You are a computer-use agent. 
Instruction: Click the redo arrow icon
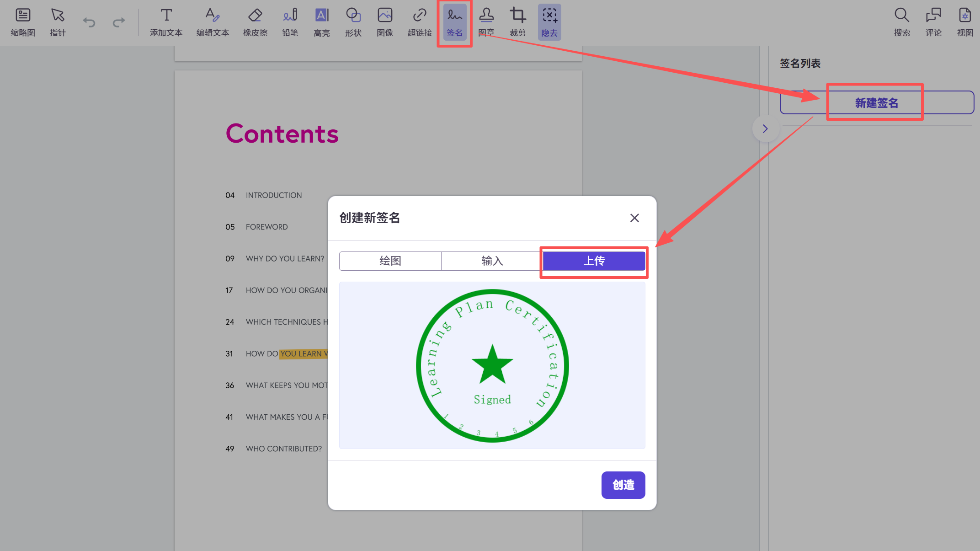click(119, 21)
